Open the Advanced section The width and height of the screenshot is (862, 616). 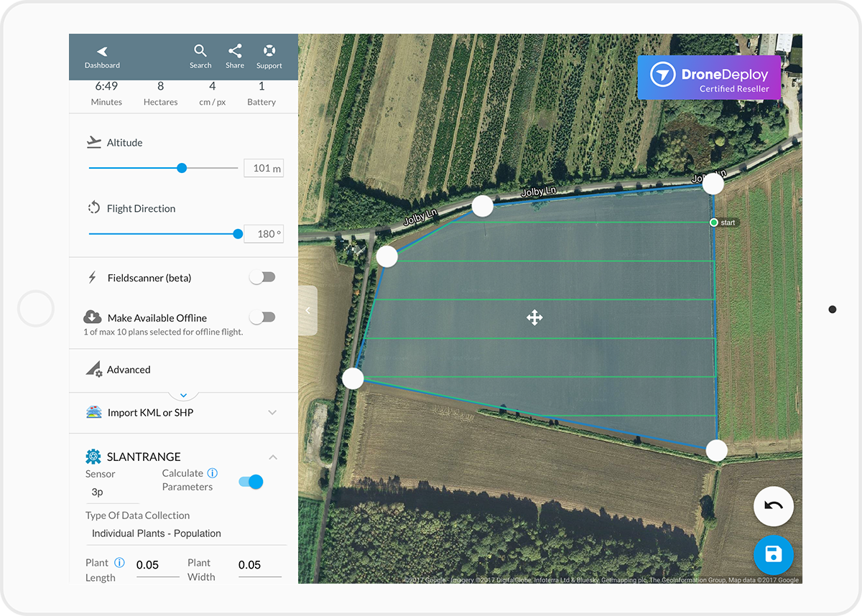pyautogui.click(x=183, y=370)
